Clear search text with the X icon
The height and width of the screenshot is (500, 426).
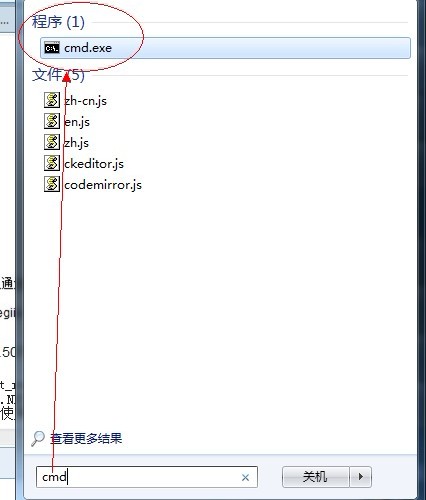coord(245,477)
